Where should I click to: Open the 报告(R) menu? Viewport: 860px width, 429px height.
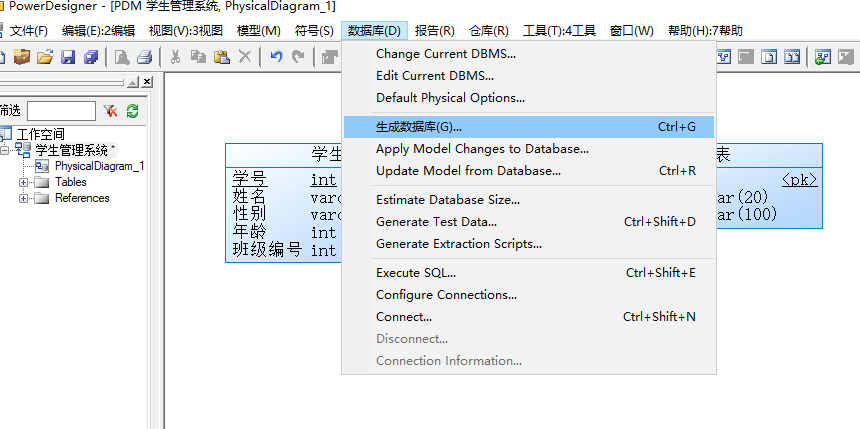point(434,31)
